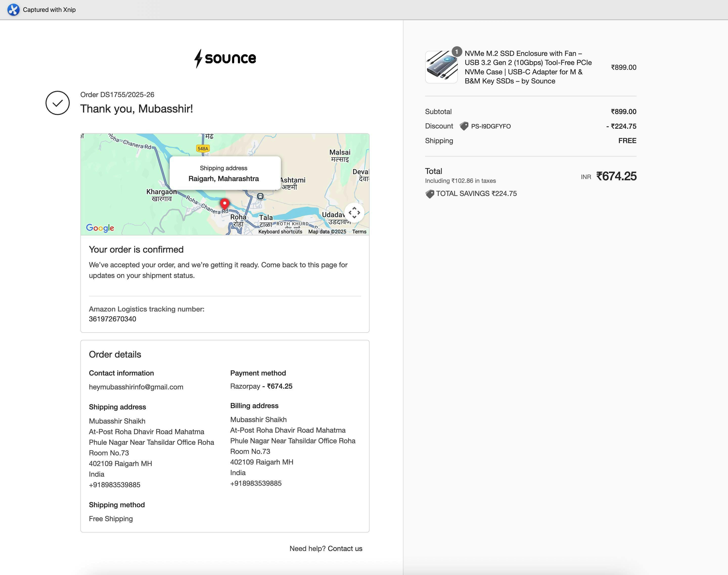This screenshot has height=575, width=728.
Task: Click Including ₹102.86 in taxes text
Action: tap(460, 181)
